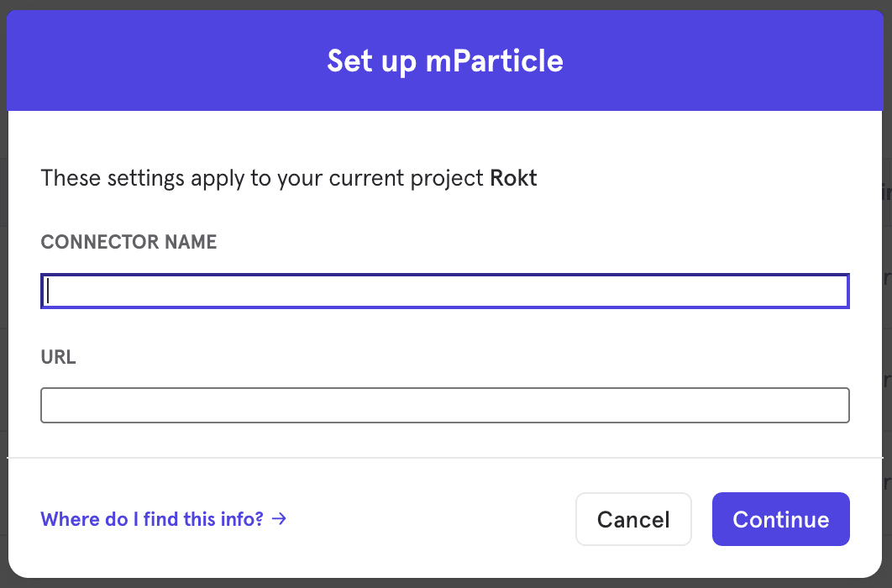Click the bold 'Rokt' project name
This screenshot has height=588, width=892.
tap(513, 178)
